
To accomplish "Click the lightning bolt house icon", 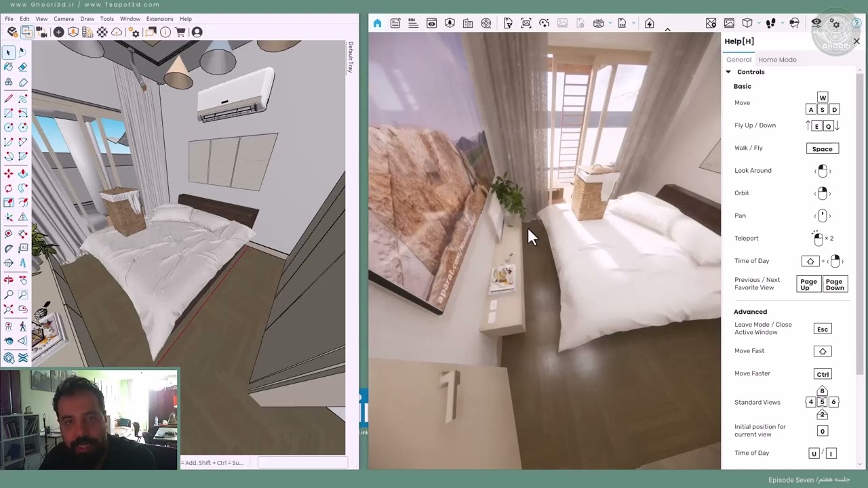I will [x=649, y=23].
